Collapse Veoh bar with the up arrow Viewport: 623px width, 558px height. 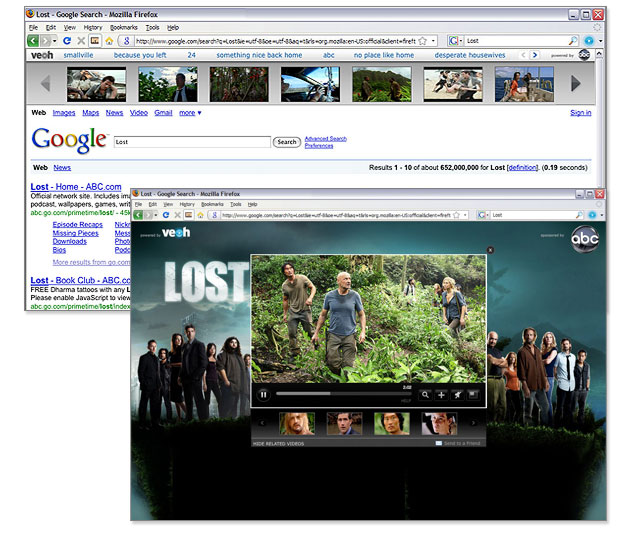599,53
